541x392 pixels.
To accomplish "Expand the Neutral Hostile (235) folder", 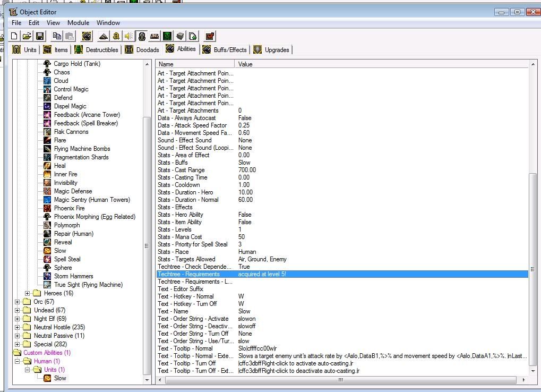I will 17,328.
